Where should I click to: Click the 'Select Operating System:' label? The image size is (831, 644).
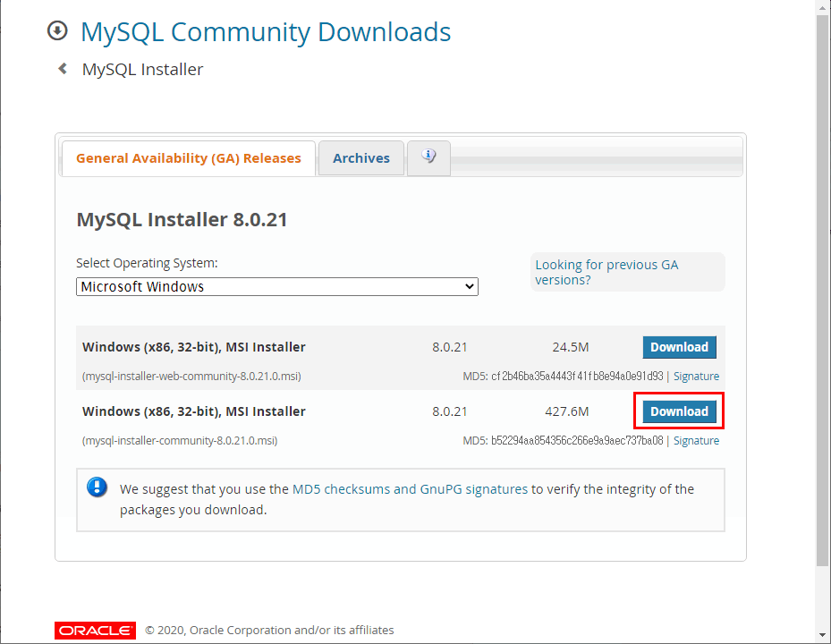pos(147,263)
